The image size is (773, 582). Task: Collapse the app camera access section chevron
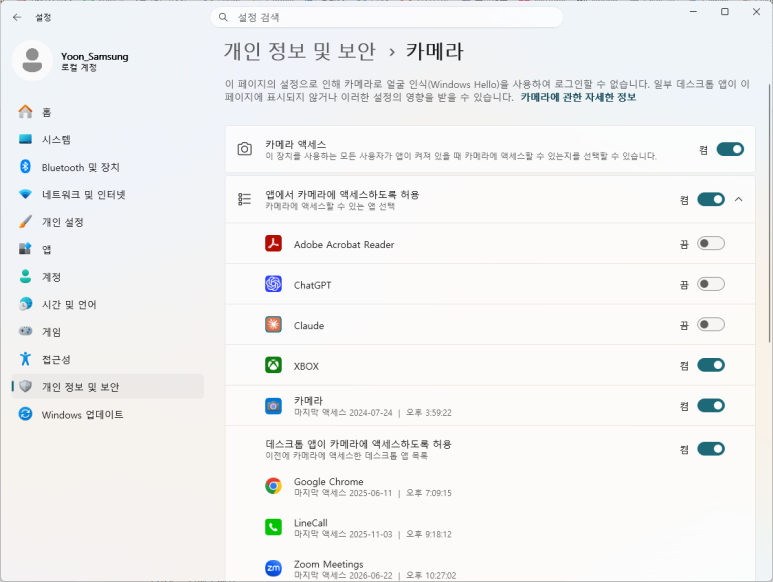(x=738, y=199)
